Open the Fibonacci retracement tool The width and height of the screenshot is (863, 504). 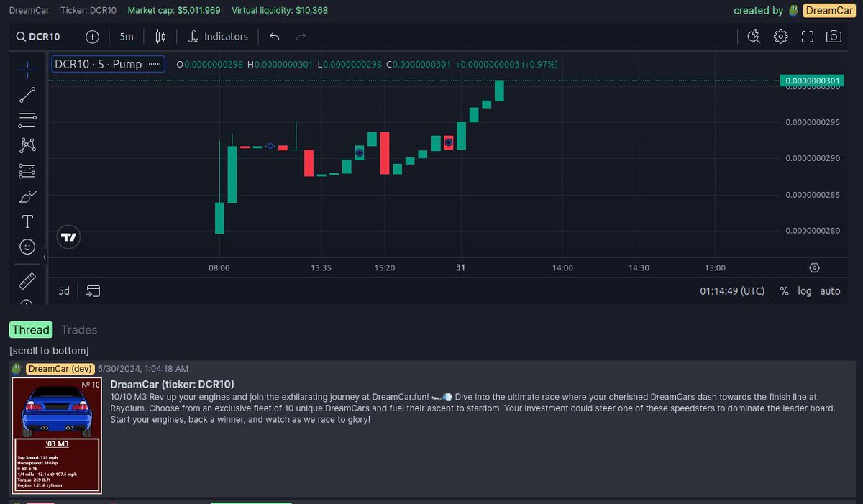coord(27,119)
